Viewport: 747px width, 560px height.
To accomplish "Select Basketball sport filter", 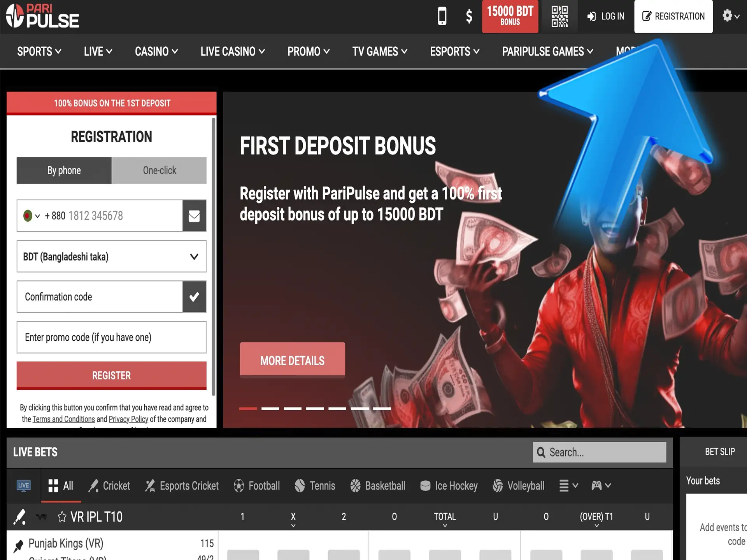I will pyautogui.click(x=377, y=486).
